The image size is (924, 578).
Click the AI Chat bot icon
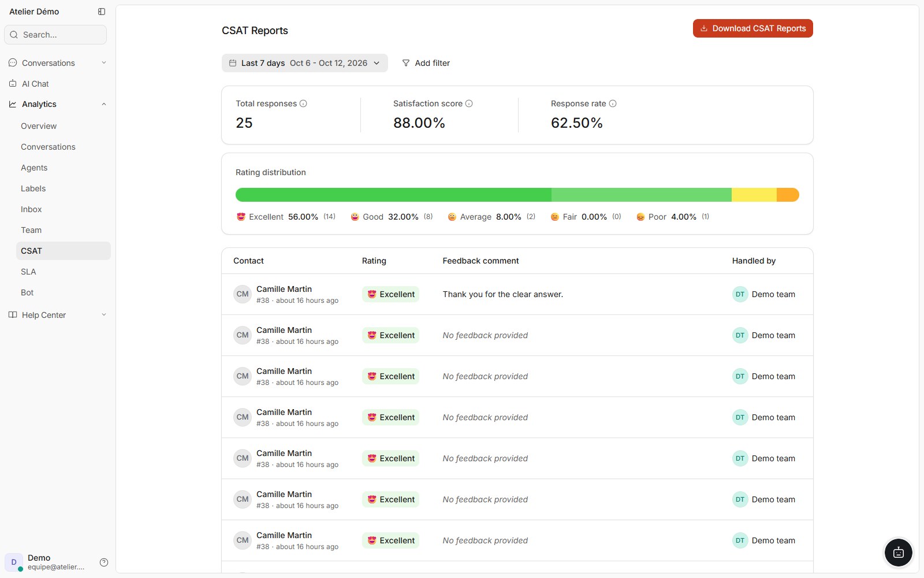click(13, 84)
